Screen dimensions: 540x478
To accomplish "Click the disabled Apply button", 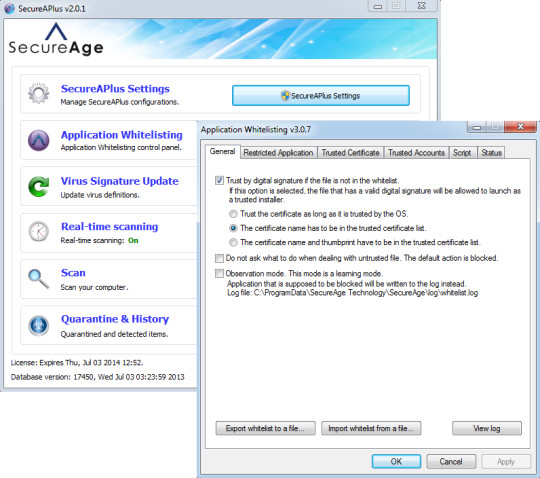I will click(506, 461).
